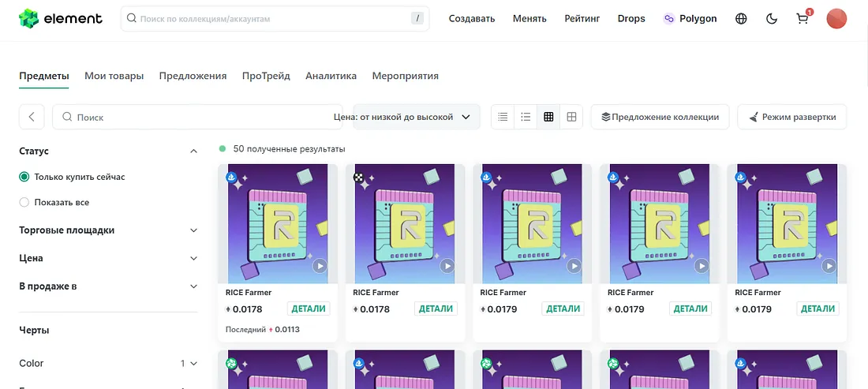Play the video on the card with Последний 0.0113
The image size is (868, 389).
point(320,266)
